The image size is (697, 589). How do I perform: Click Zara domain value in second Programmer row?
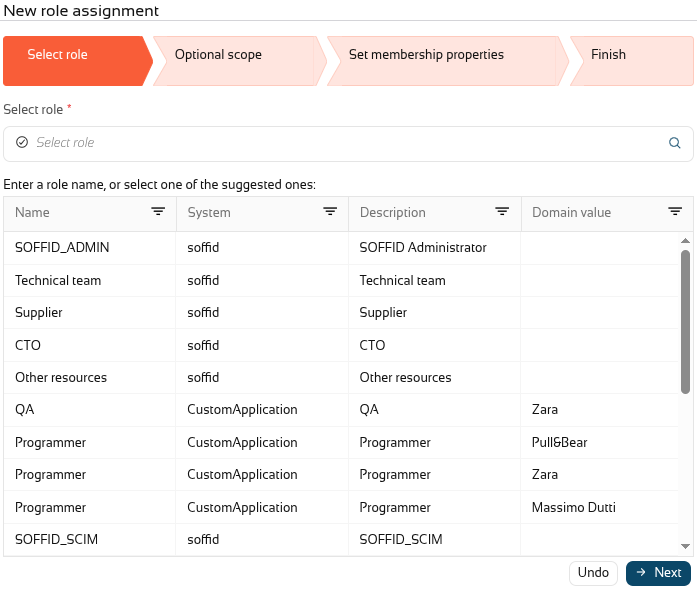(x=545, y=474)
